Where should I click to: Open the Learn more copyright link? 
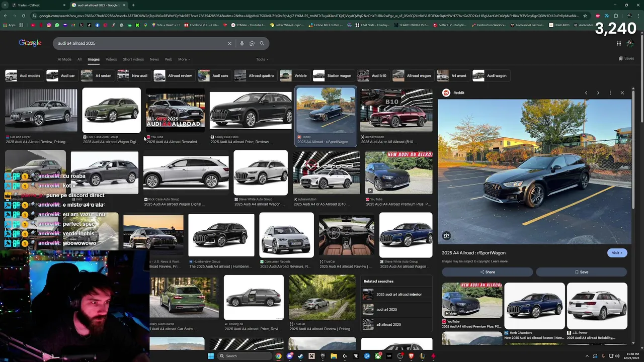click(499, 261)
